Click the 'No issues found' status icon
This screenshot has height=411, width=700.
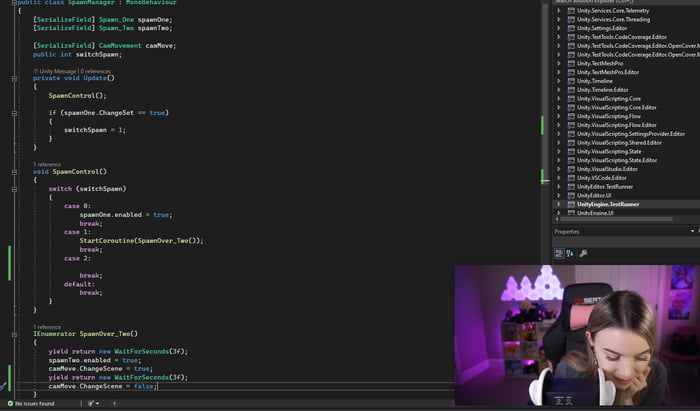click(11, 403)
